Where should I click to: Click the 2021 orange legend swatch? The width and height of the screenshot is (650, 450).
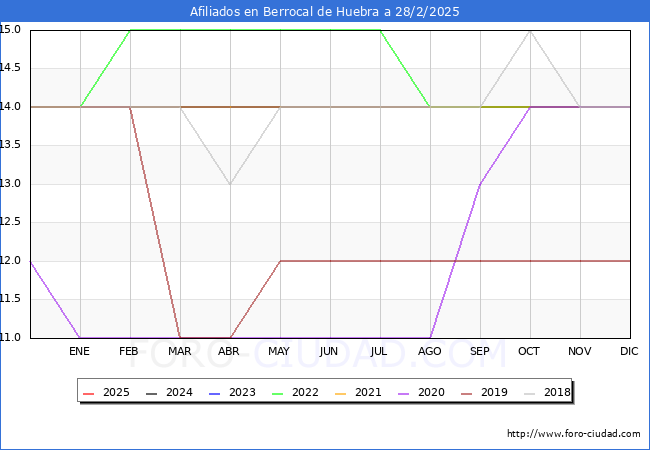tap(341, 393)
